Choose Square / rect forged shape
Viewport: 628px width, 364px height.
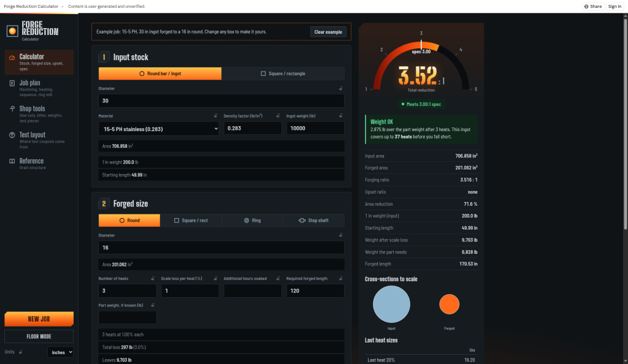click(x=191, y=221)
